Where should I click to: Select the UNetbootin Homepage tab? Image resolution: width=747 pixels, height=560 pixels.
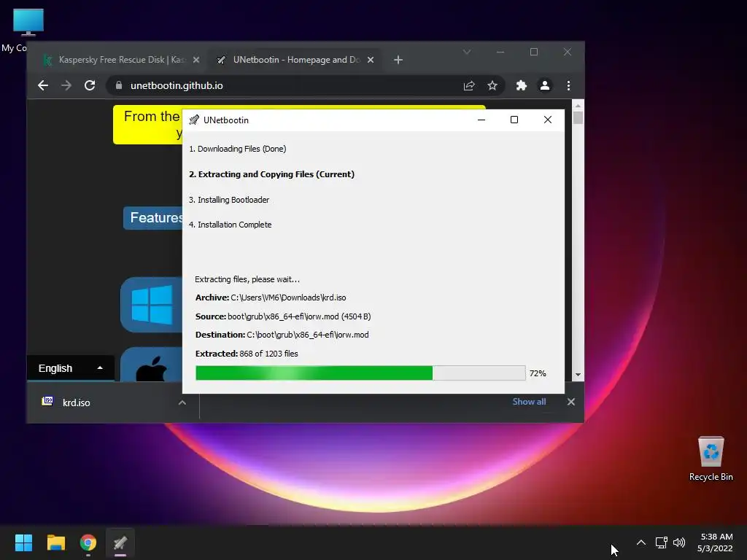(295, 60)
